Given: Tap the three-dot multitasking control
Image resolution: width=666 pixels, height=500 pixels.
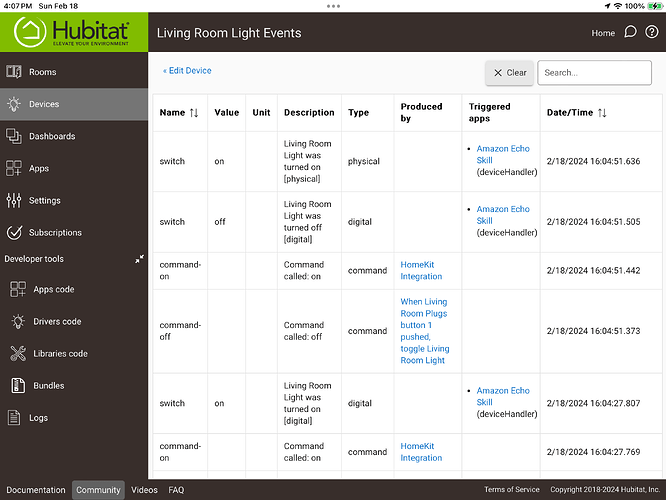Looking at the screenshot, I should coord(333,6).
